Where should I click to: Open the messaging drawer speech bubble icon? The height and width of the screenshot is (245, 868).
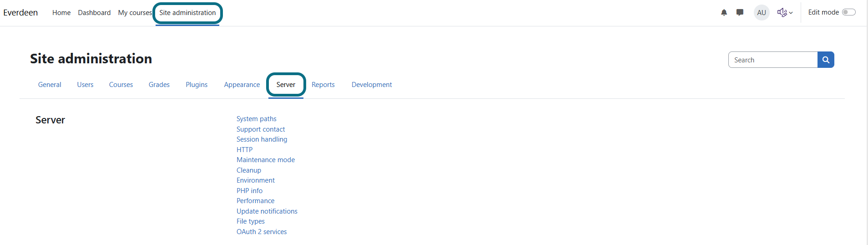point(740,13)
